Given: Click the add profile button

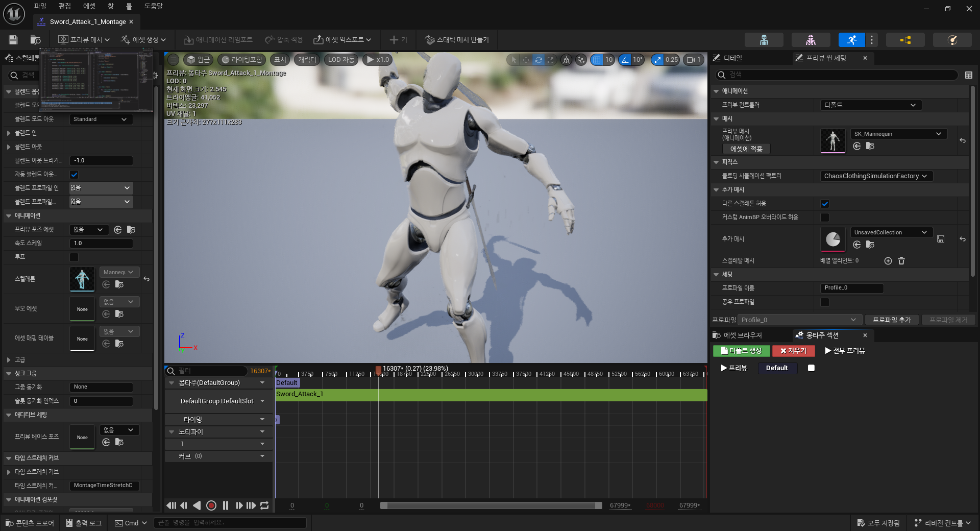Looking at the screenshot, I should tap(892, 320).
